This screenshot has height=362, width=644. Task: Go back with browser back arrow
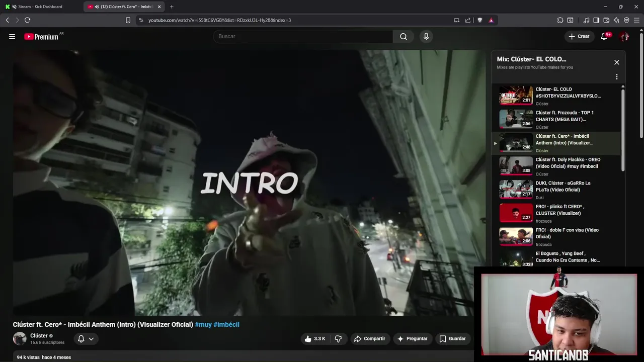tap(7, 20)
